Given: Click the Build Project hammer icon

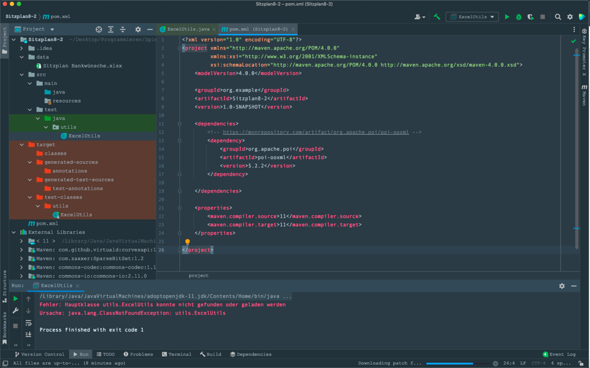Looking at the screenshot, I should click(437, 17).
